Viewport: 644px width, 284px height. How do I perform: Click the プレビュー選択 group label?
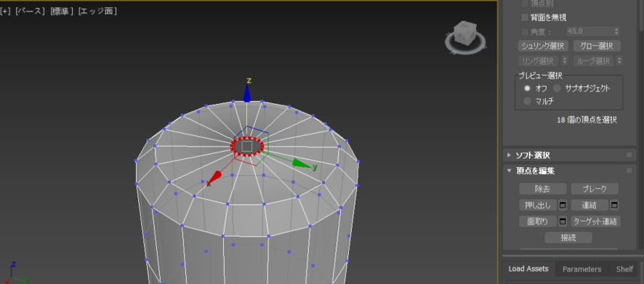pyautogui.click(x=540, y=76)
